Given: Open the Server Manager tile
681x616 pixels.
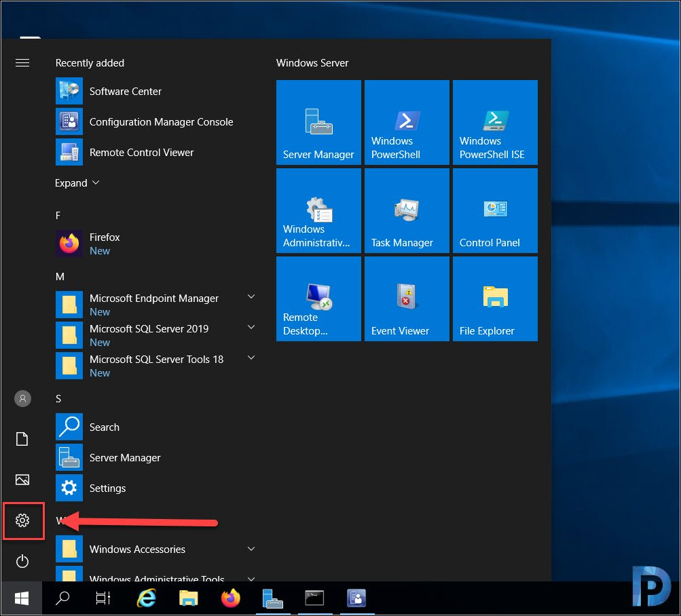Looking at the screenshot, I should point(318,122).
